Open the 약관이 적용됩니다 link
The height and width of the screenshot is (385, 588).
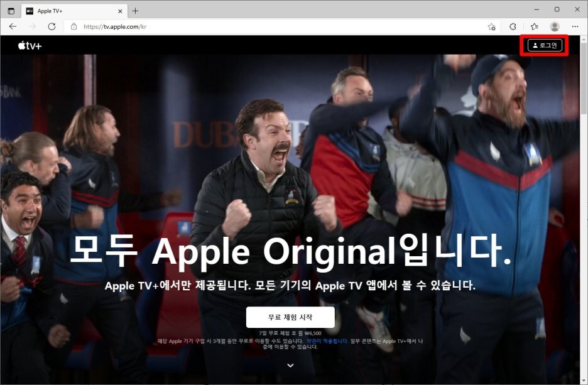(327, 341)
